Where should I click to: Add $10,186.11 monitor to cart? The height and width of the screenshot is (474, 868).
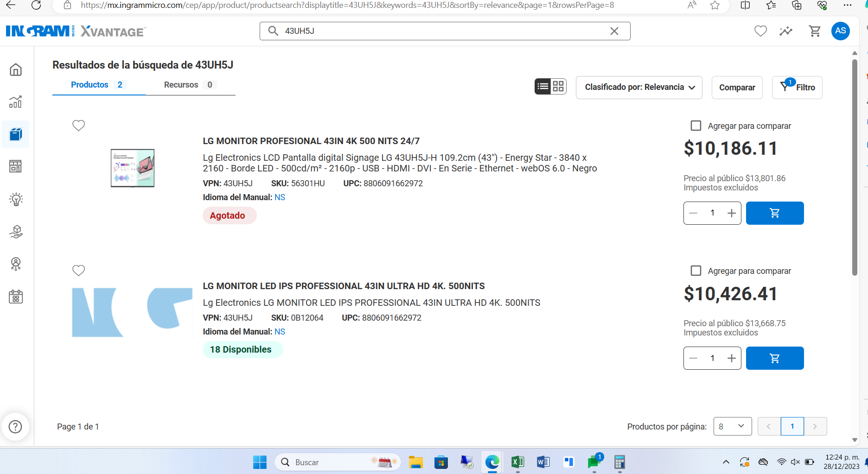coord(775,213)
